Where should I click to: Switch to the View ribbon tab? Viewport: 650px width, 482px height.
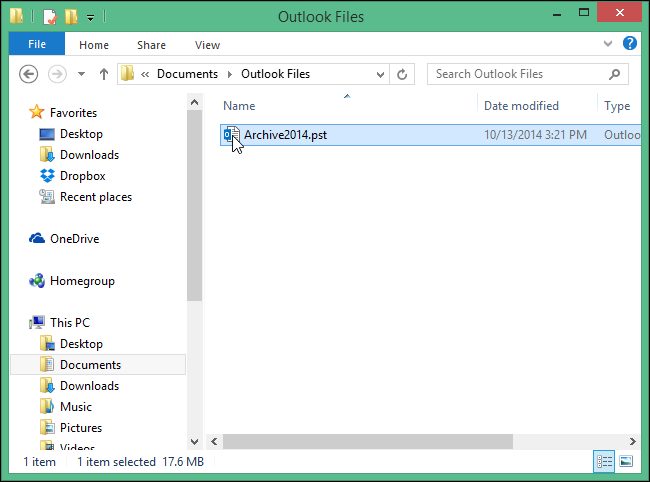(x=207, y=45)
